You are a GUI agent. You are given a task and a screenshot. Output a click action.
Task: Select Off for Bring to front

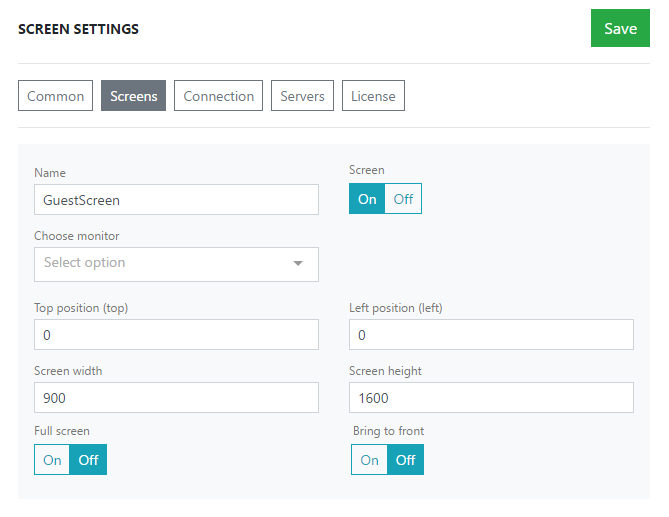coord(405,460)
